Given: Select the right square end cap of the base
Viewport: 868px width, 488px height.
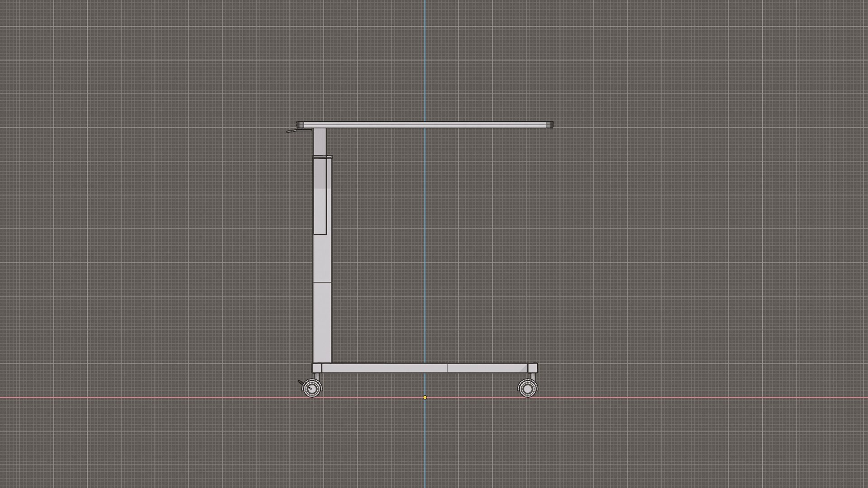Looking at the screenshot, I should click(x=533, y=368).
